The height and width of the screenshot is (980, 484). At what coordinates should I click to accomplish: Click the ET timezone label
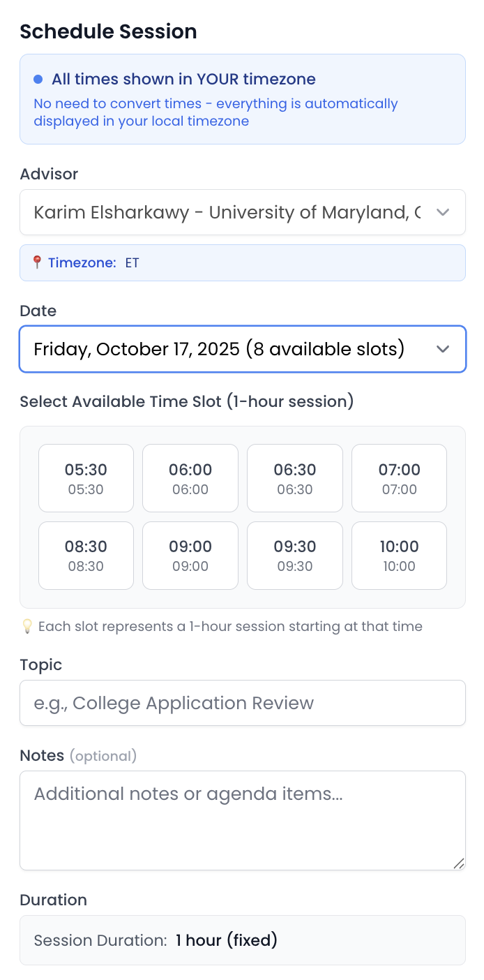133,262
